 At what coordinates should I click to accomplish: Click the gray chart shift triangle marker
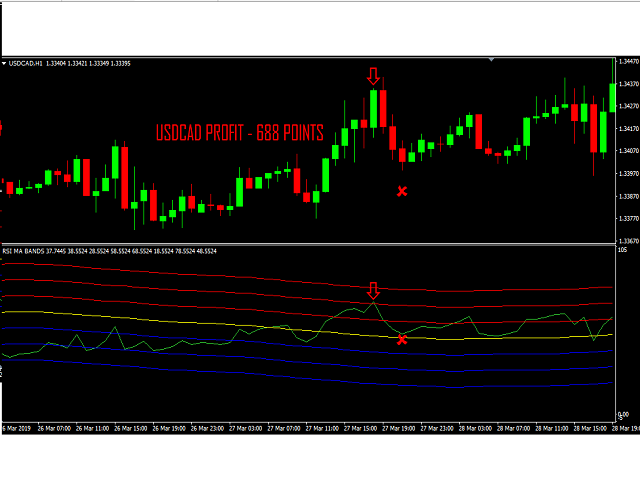click(491, 60)
